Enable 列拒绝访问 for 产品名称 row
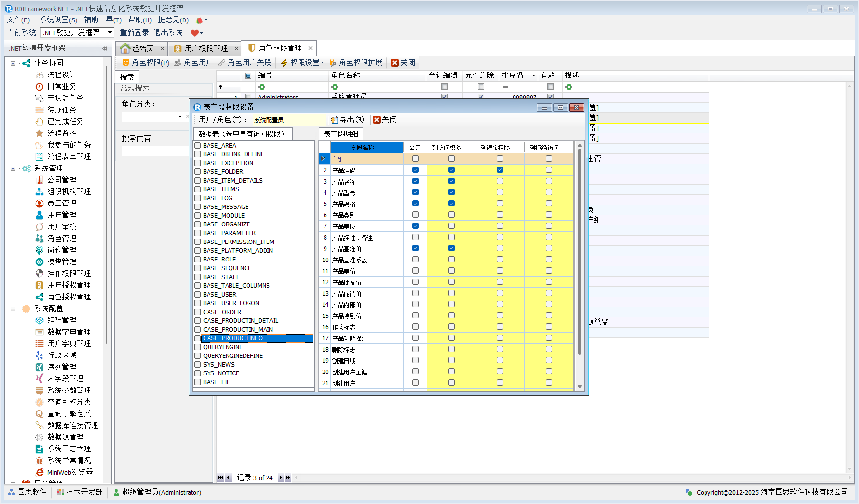The height and width of the screenshot is (504, 859). tap(549, 181)
